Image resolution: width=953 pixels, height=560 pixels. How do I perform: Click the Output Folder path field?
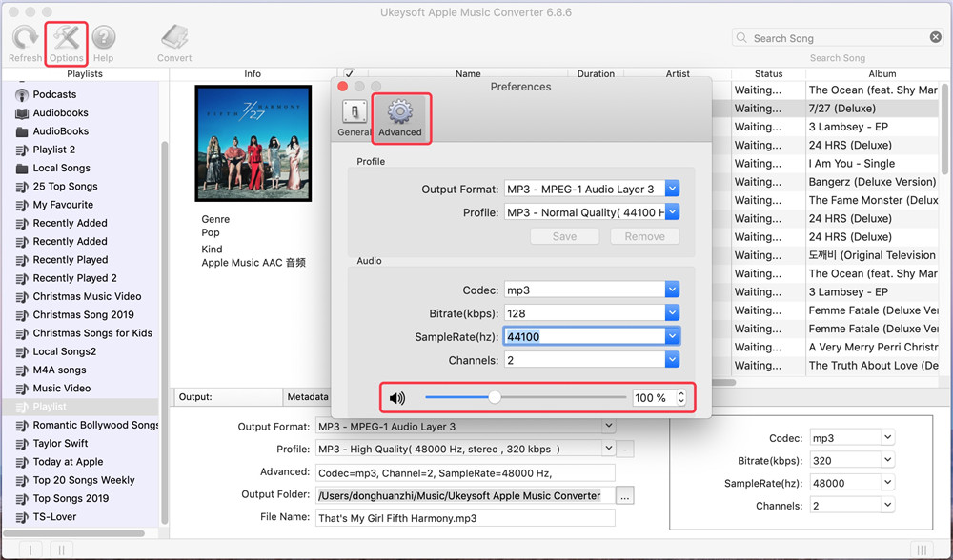click(x=465, y=495)
